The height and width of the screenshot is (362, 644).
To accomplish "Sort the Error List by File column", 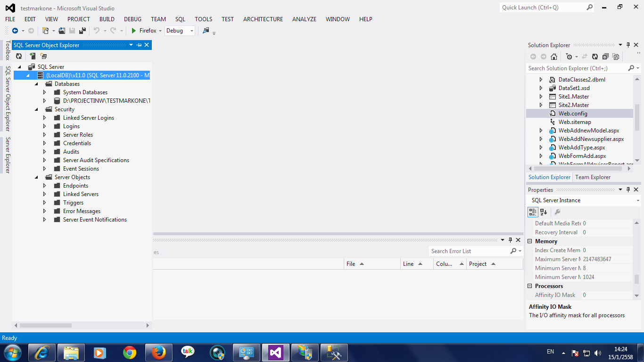I will click(x=372, y=264).
